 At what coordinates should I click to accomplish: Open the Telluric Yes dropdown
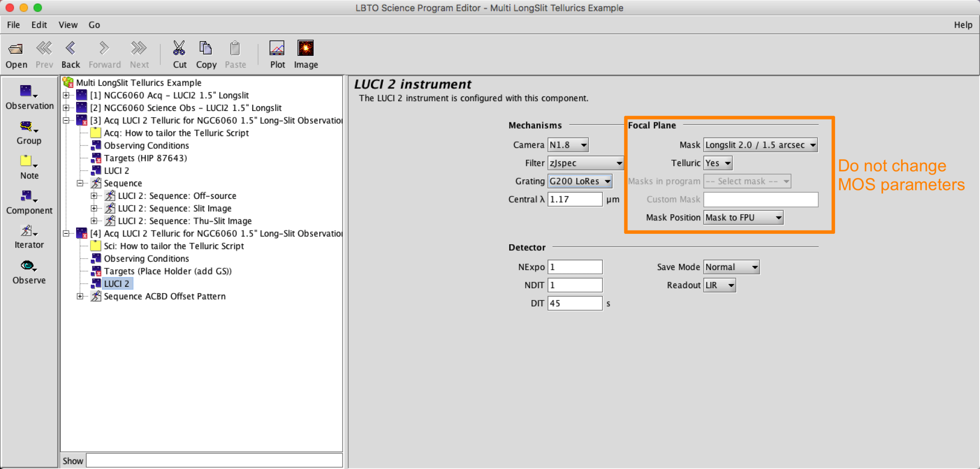(x=718, y=163)
